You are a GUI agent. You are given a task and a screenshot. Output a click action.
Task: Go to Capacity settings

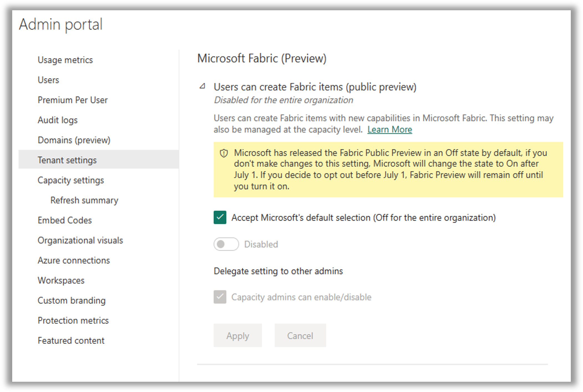(x=71, y=180)
